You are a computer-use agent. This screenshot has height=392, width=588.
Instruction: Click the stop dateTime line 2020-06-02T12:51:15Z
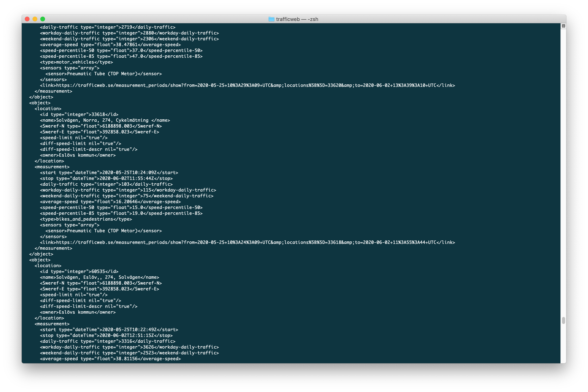coord(106,336)
